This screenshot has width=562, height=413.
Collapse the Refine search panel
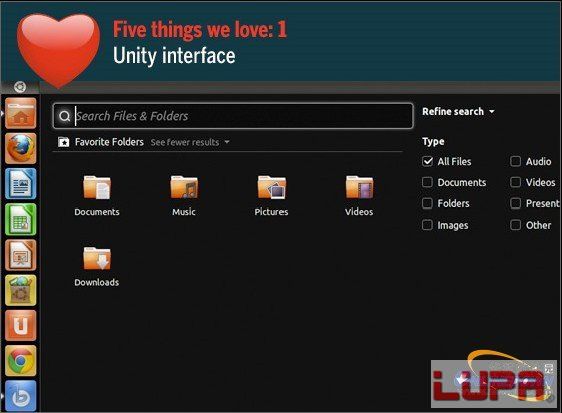point(458,111)
